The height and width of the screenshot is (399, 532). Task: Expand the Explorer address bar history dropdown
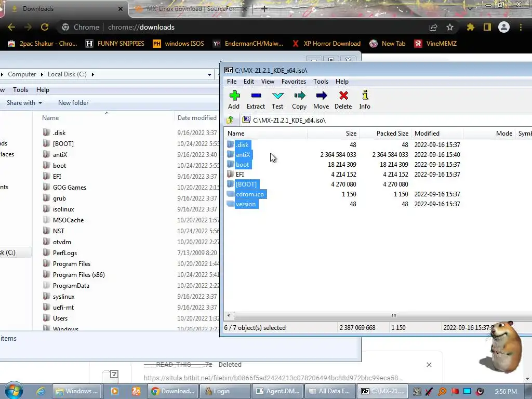click(210, 74)
